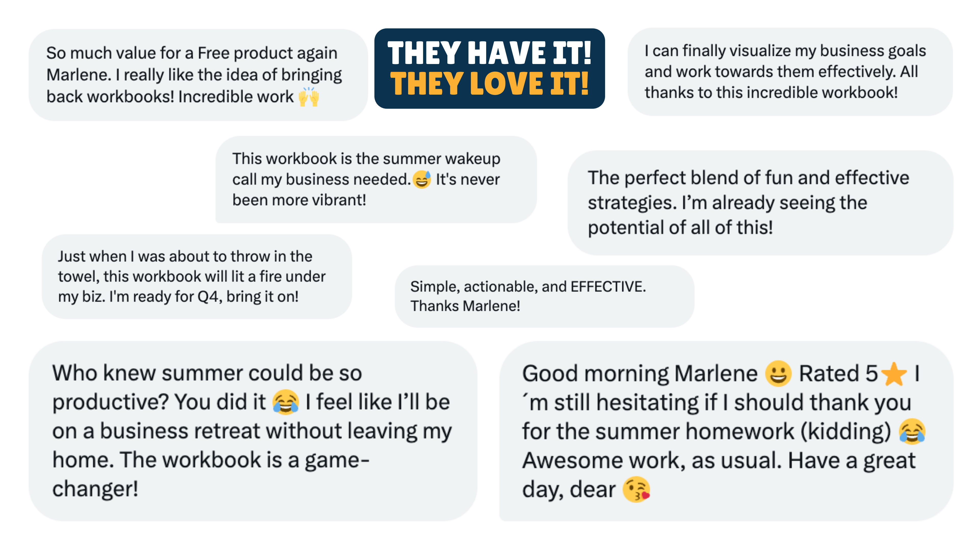Click the kissing heart emoji after day, dear
This screenshot has width=980, height=551.
pyautogui.click(x=636, y=490)
